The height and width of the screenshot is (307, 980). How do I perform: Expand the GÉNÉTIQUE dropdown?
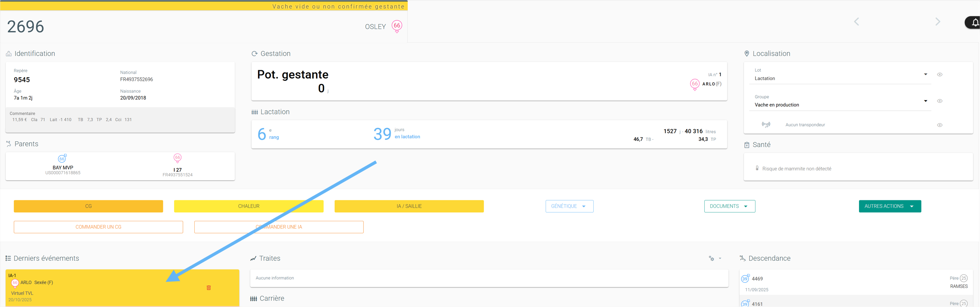(x=569, y=206)
